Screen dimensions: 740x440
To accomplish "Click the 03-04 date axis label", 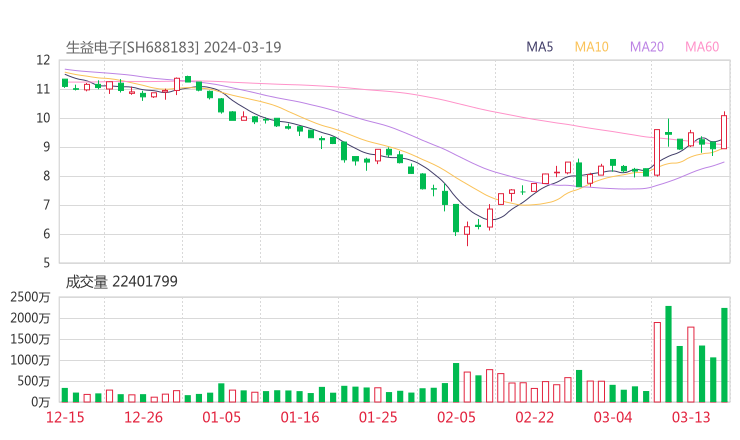I will 613,417.
